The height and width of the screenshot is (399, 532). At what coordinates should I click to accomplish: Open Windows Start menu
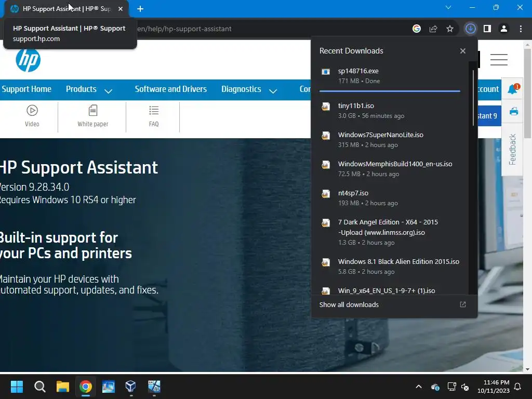tap(17, 387)
